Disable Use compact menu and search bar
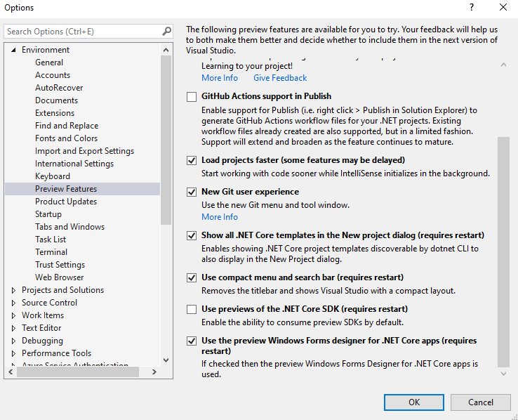Image resolution: width=518 pixels, height=420 pixels. pos(192,278)
